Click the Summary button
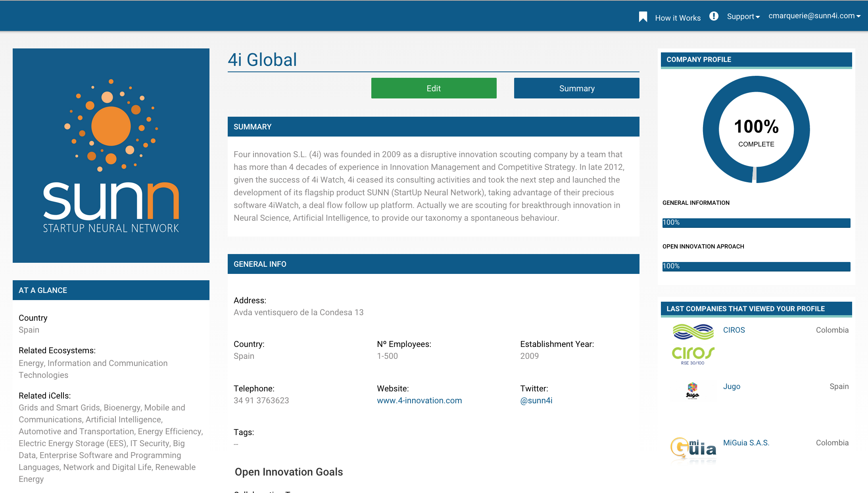 pos(576,88)
